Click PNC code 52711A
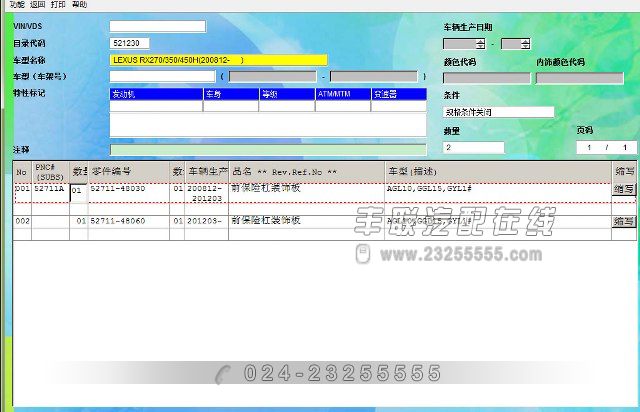 point(49,189)
